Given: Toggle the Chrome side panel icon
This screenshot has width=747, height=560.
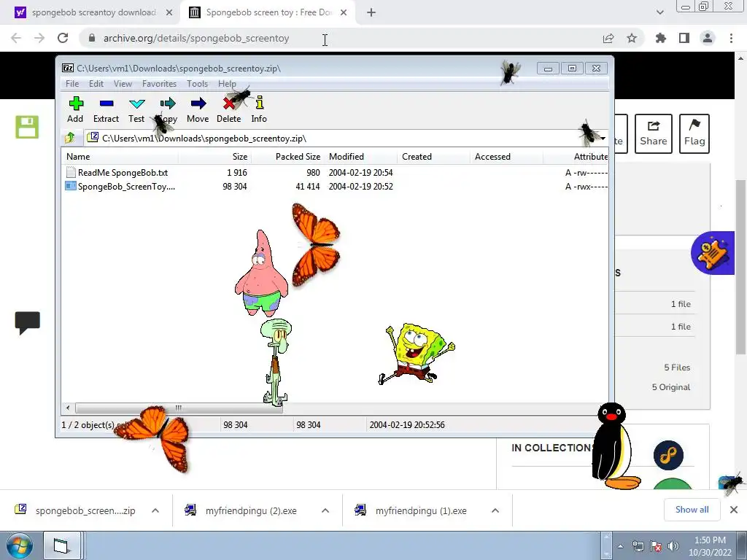Looking at the screenshot, I should point(684,38).
